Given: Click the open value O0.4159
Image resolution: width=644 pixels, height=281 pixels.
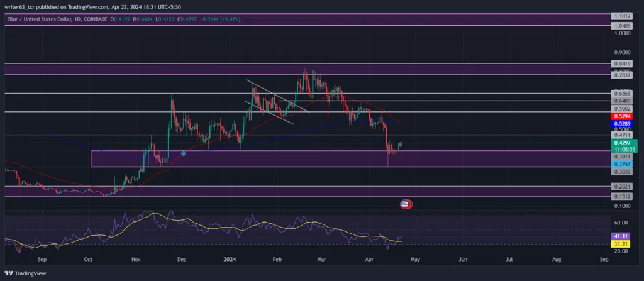Looking at the screenshot, I should click(x=119, y=19).
